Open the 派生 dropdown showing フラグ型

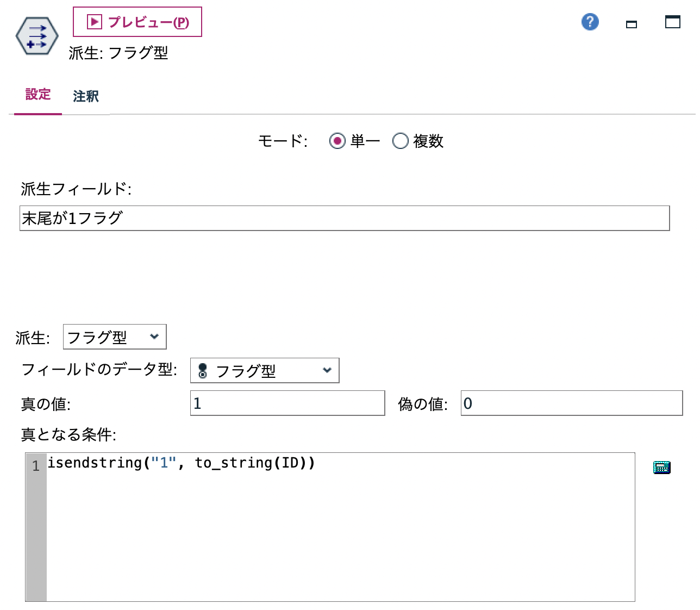click(x=114, y=337)
